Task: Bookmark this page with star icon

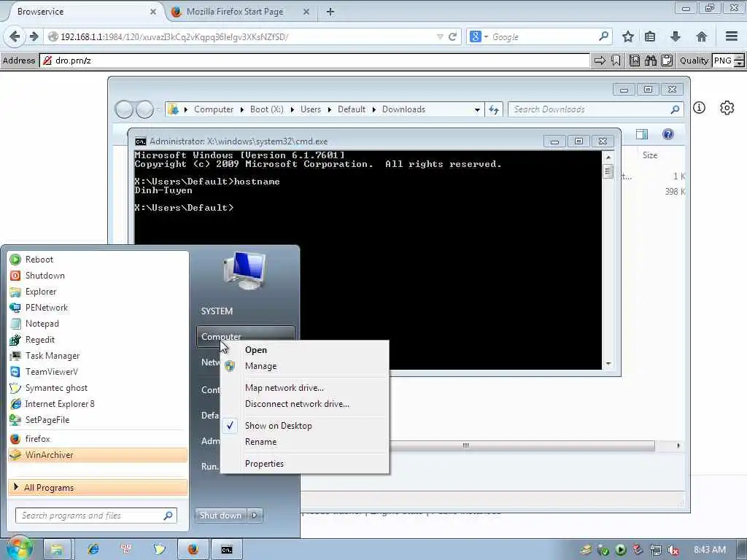Action: [x=628, y=36]
